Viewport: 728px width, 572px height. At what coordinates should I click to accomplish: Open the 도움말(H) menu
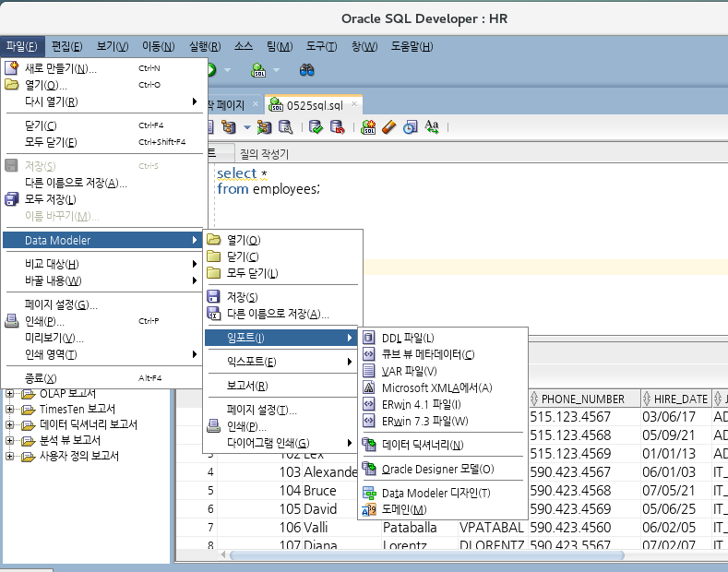click(412, 46)
